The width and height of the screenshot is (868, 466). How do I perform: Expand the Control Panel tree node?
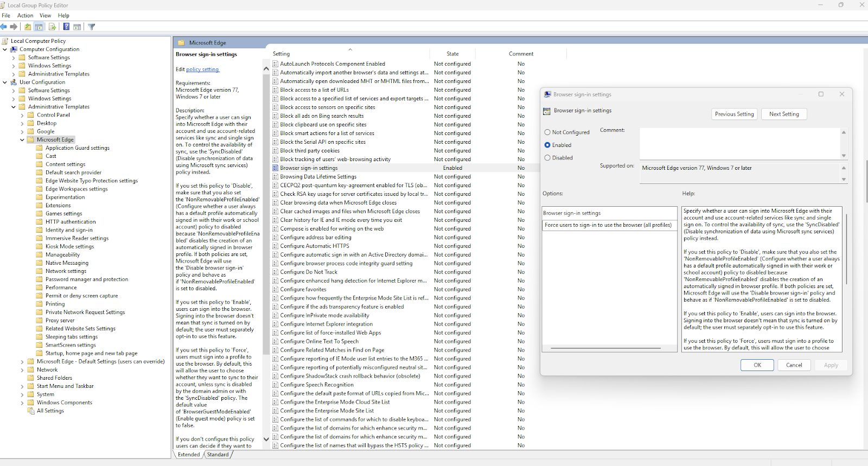pyautogui.click(x=22, y=115)
